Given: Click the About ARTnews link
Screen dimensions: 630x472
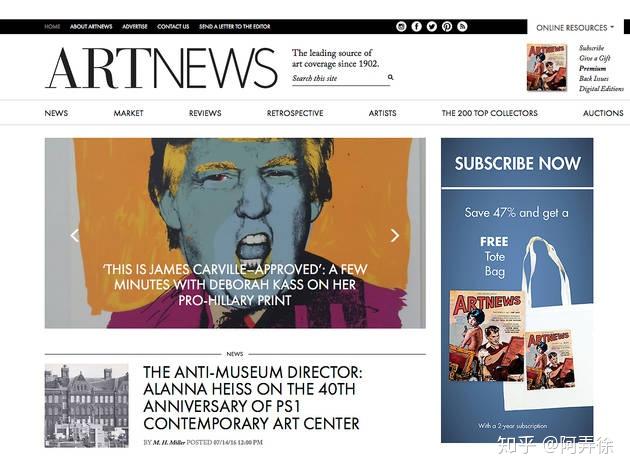Looking at the screenshot, I should click(91, 27).
